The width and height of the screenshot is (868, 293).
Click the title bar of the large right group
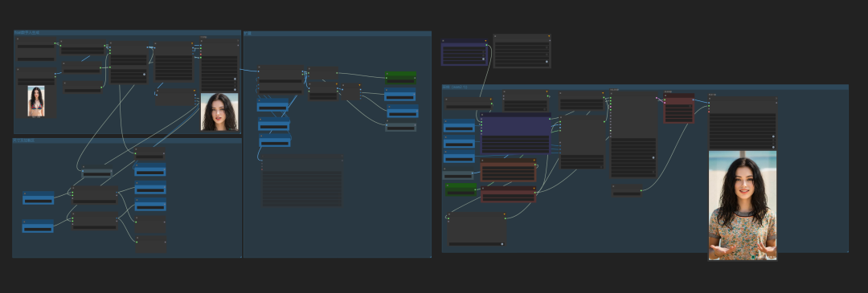tap(645, 87)
